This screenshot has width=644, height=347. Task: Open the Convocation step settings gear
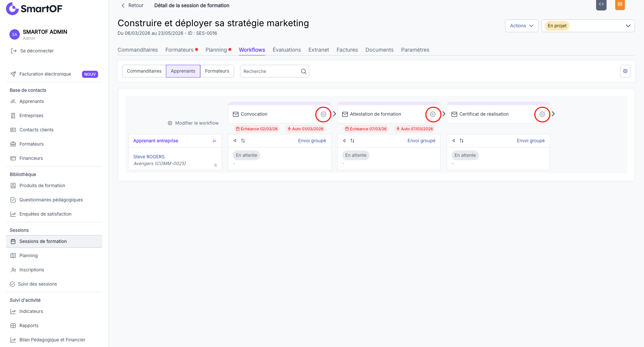click(323, 114)
